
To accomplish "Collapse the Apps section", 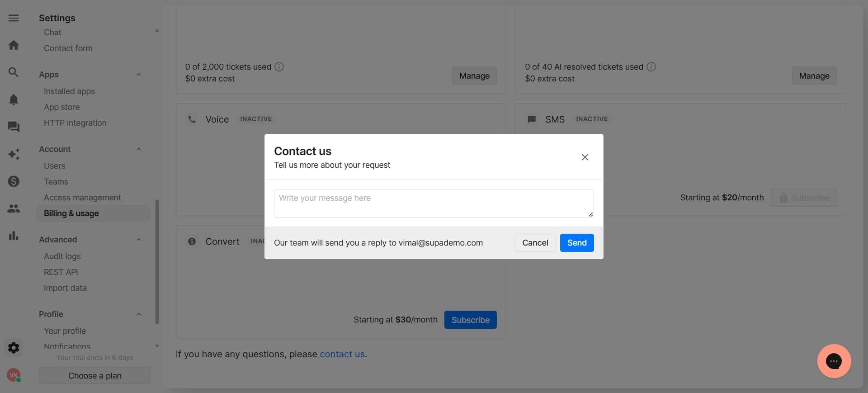I will tap(139, 74).
